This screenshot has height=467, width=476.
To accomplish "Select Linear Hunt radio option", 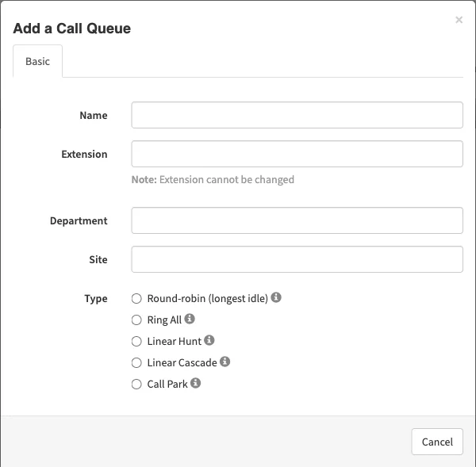I will click(136, 342).
